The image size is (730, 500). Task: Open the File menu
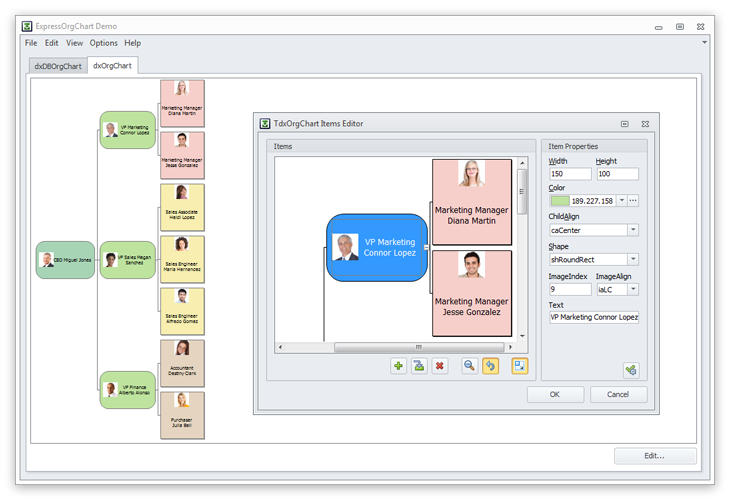pyautogui.click(x=31, y=43)
